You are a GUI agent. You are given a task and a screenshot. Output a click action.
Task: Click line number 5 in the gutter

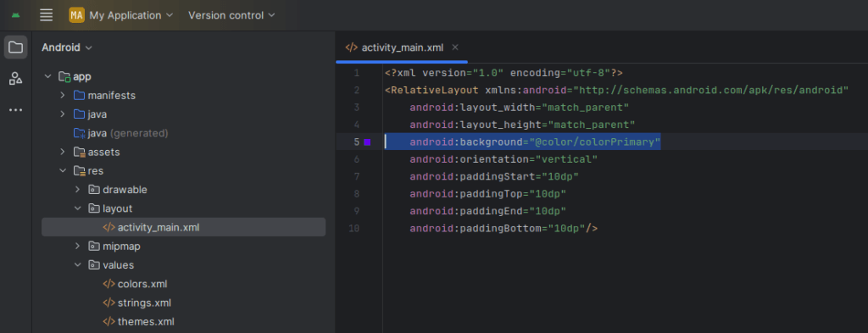coord(357,142)
